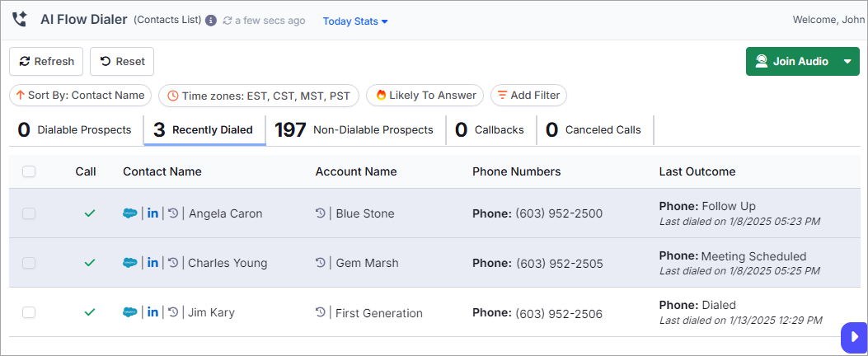Click the info icon next to Contacts List
This screenshot has width=868, height=356.
(x=210, y=21)
